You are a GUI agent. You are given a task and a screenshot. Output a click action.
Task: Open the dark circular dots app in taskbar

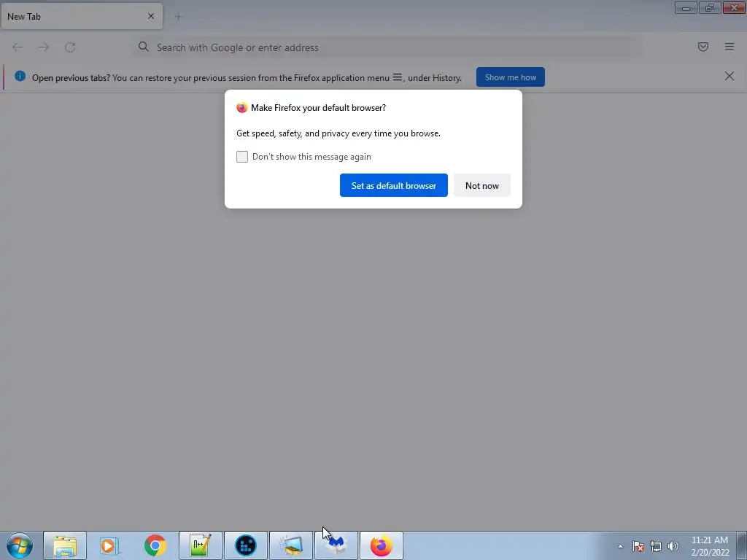pyautogui.click(x=246, y=545)
